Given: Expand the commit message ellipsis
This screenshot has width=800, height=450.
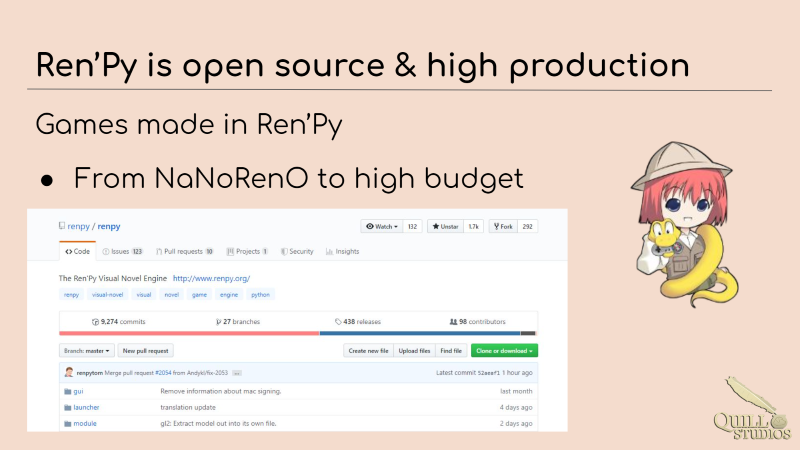Looking at the screenshot, I should (237, 373).
